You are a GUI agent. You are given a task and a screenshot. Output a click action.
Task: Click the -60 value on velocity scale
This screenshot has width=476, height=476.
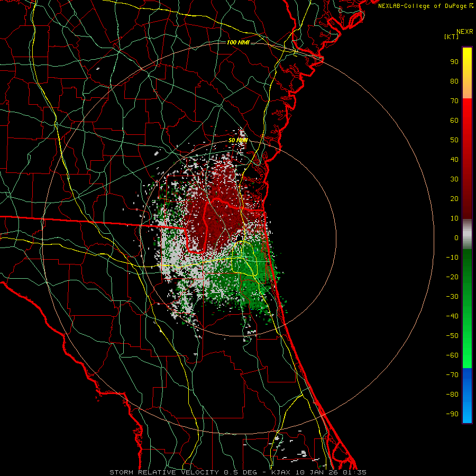point(452,355)
